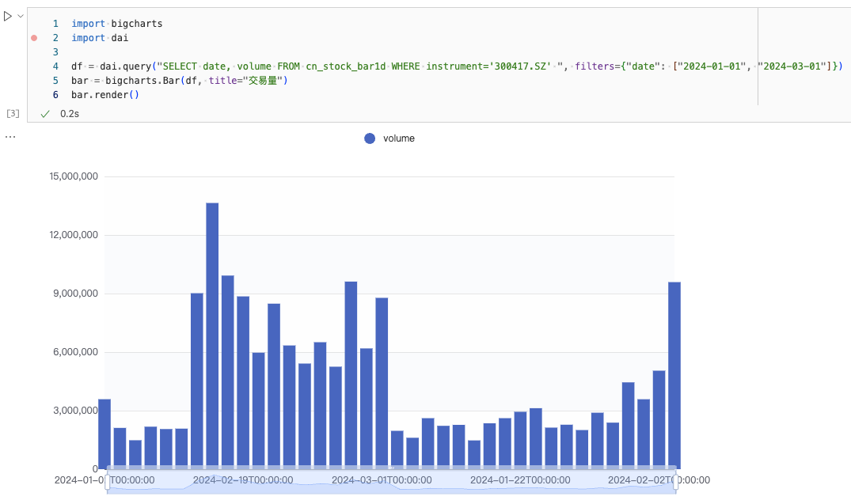Click the import bigcharts line

(116, 24)
